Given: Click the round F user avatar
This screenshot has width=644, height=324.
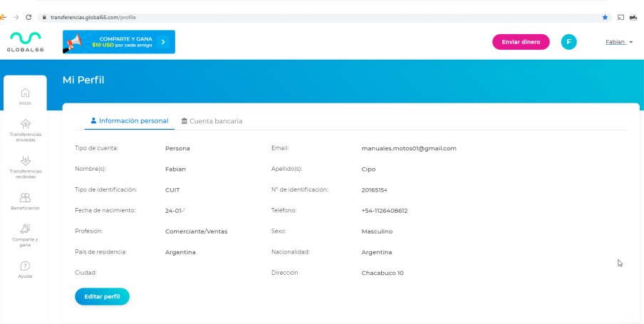Looking at the screenshot, I should coord(568,42).
